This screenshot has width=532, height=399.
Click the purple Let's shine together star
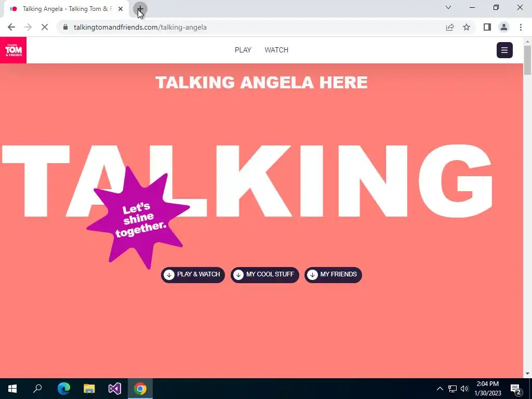pos(138,218)
